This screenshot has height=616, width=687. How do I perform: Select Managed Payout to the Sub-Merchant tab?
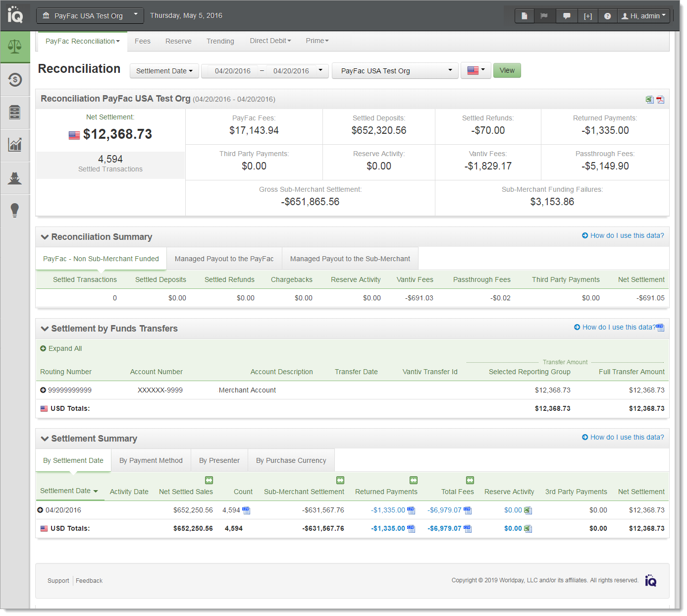[350, 259]
